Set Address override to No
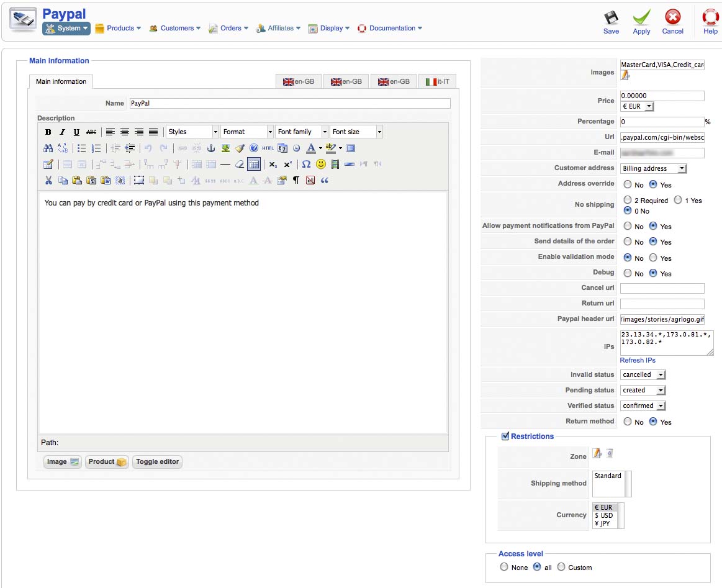The width and height of the screenshot is (722, 588). (x=627, y=184)
